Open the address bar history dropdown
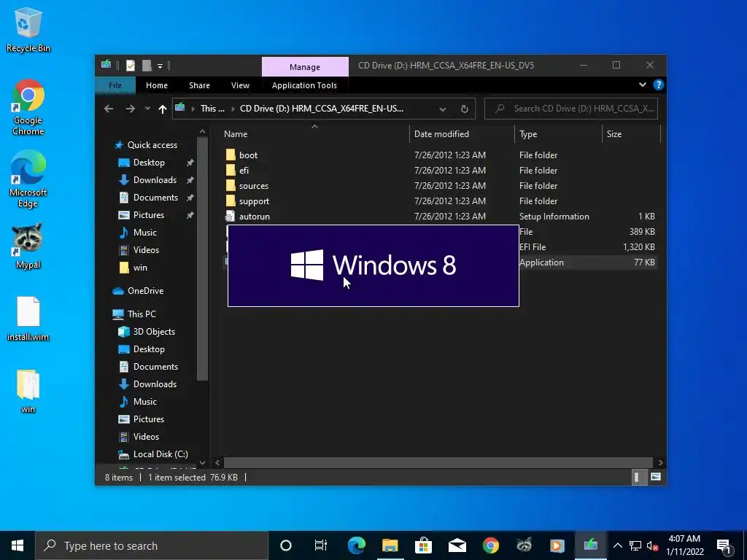747x560 pixels. 443,109
